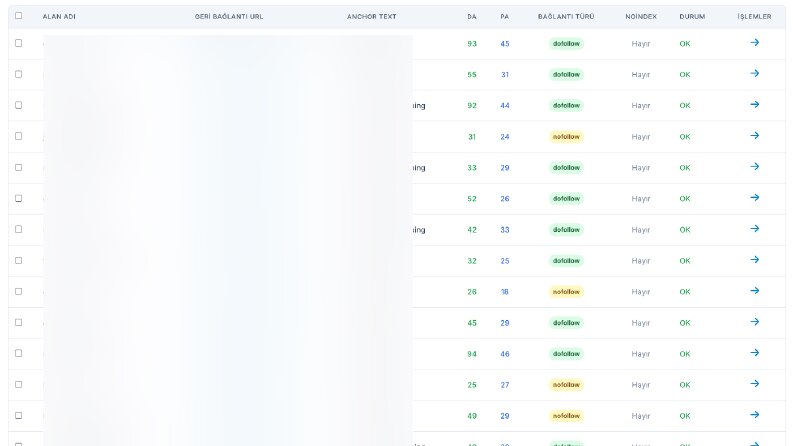Viewport: 793px width, 446px height.
Task: Open arrow action for row with DA 94
Action: point(755,353)
